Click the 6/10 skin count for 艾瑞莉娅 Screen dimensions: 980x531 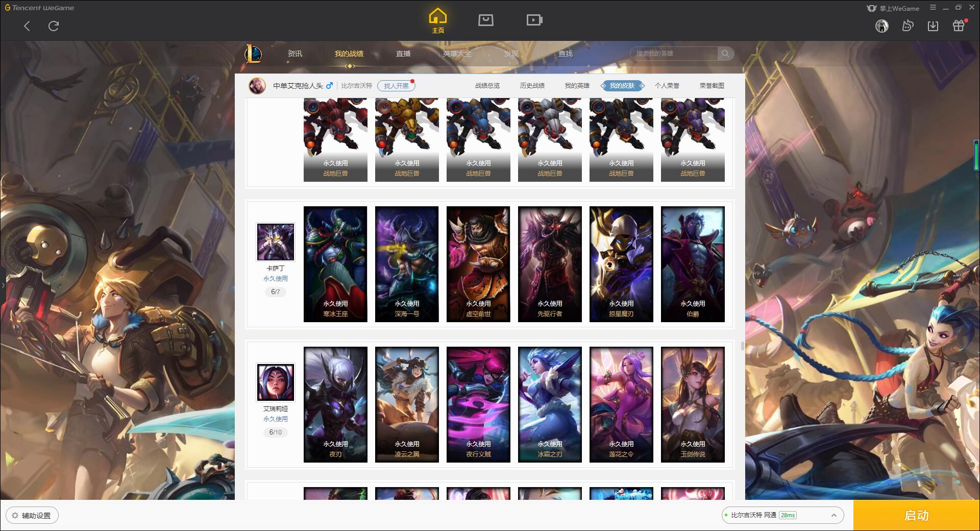(276, 432)
